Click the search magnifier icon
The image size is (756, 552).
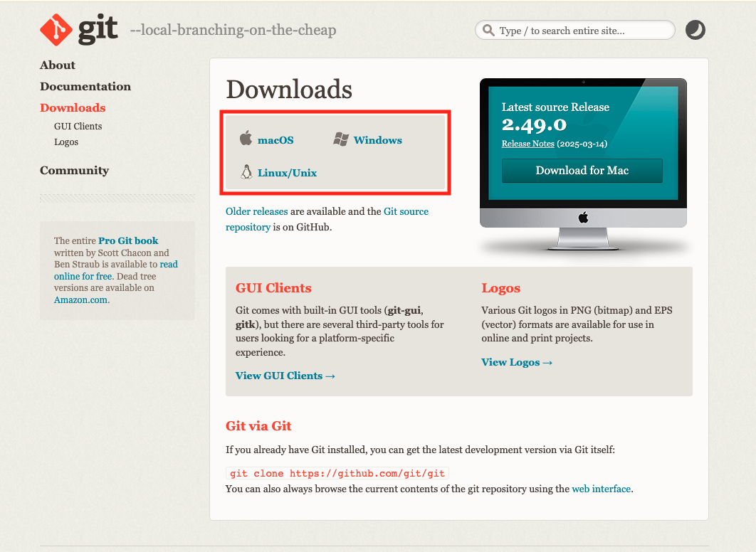488,31
